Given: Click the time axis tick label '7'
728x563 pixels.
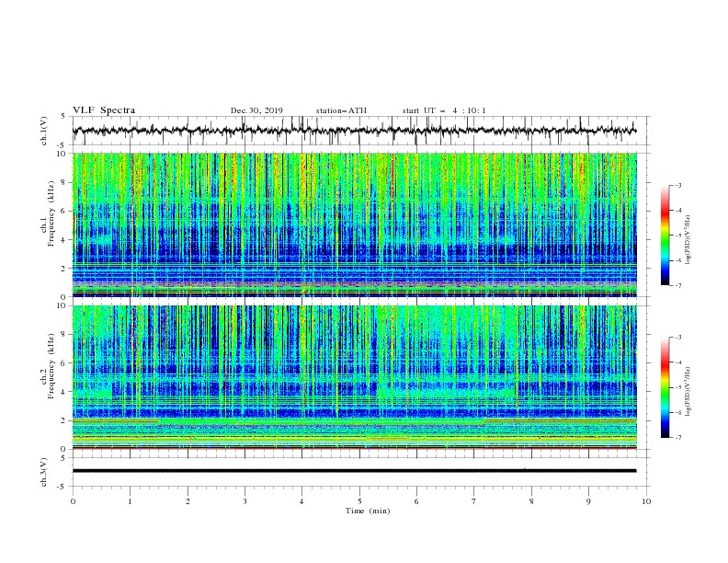Looking at the screenshot, I should coord(474,501).
